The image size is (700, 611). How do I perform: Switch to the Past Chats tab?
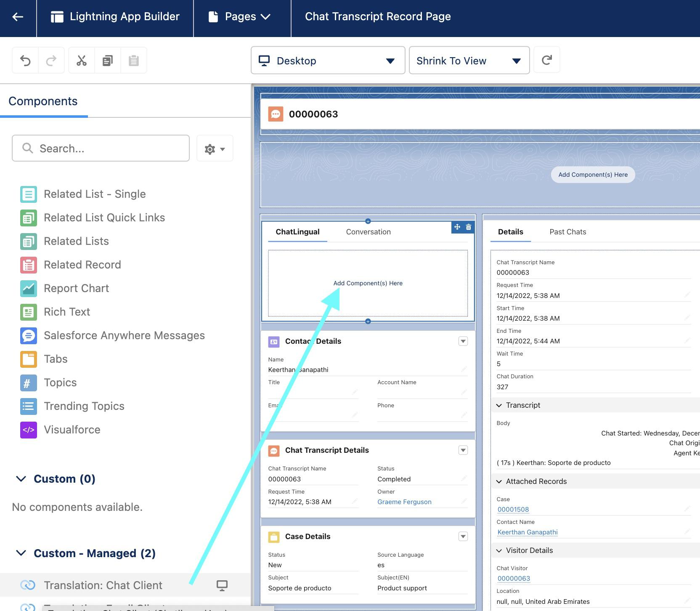[568, 232]
